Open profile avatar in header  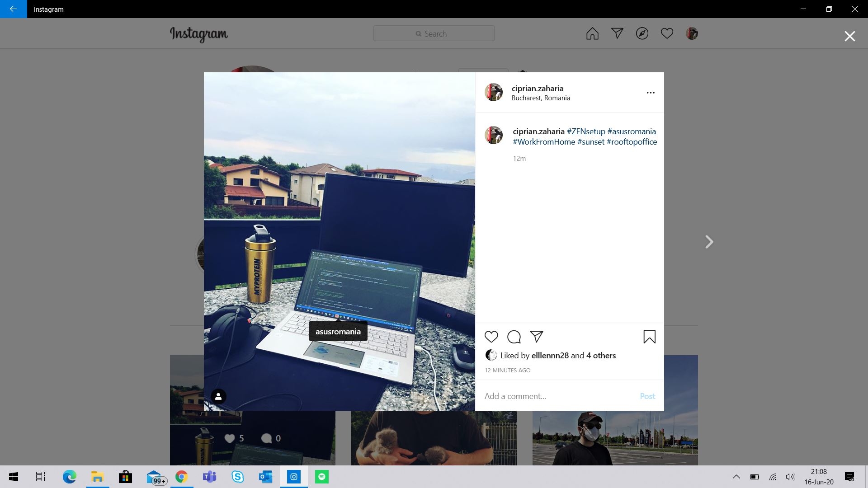click(x=692, y=33)
